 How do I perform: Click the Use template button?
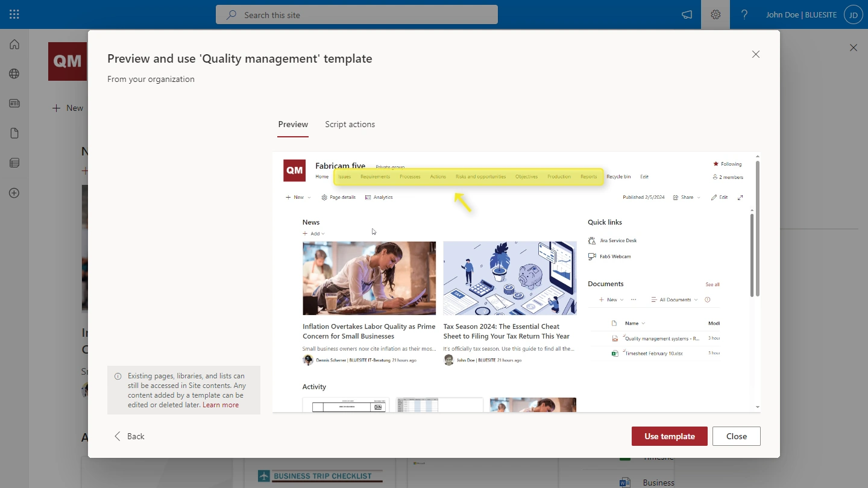tap(669, 436)
